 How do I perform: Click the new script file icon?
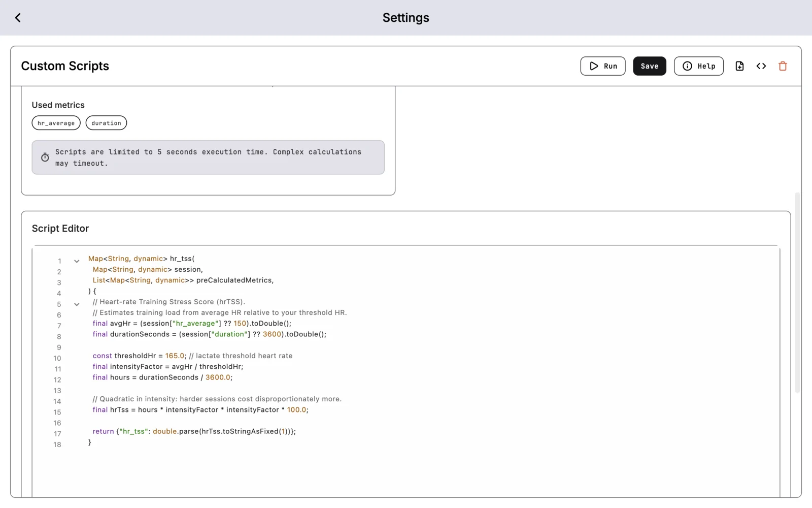[739, 66]
